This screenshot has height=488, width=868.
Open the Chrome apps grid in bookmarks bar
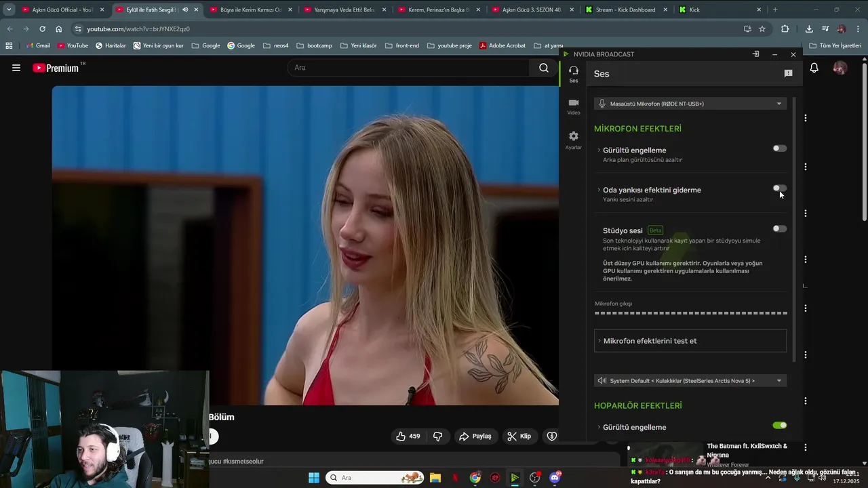(x=9, y=45)
